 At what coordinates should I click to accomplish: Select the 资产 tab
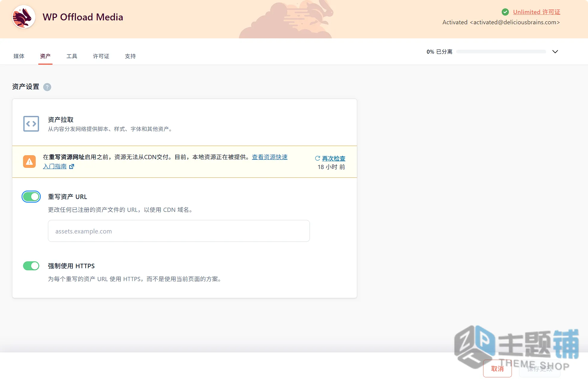coord(45,56)
